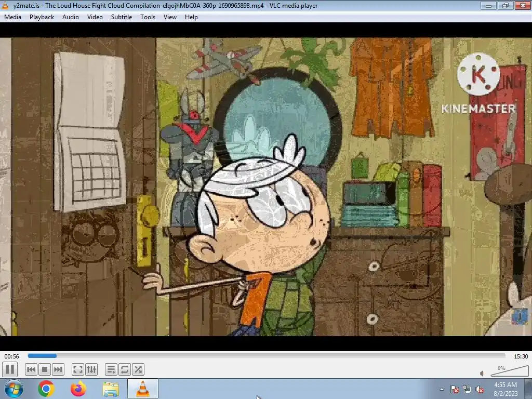Select VLC media player taskbar button

pos(143,389)
